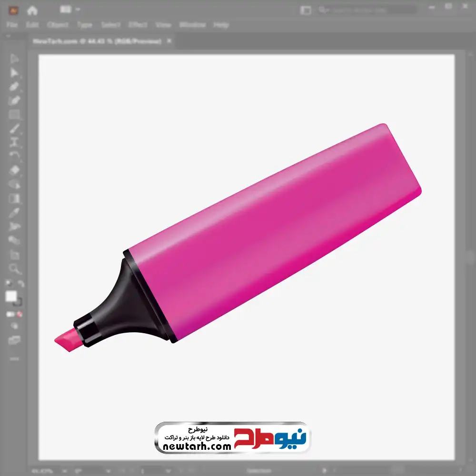Expand the Edit Toolbar three-dots menu
The height and width of the screenshot is (476, 476).
(x=14, y=358)
